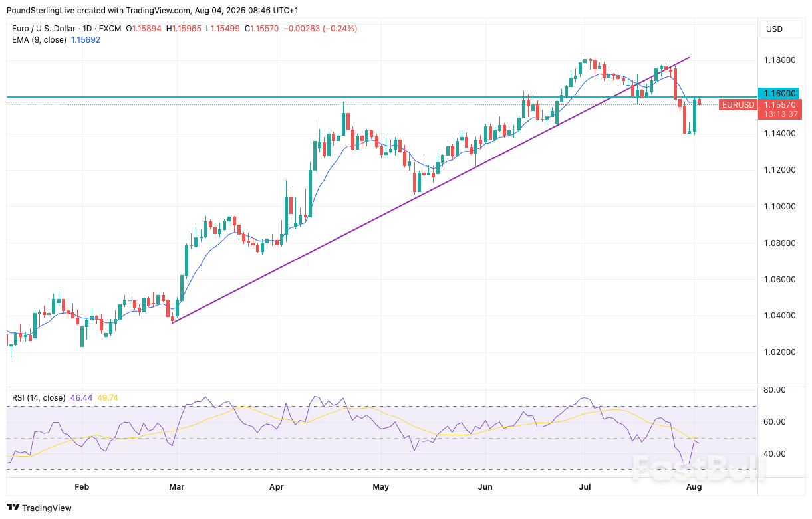Click the TradingView logo icon
The image size is (812, 519).
click(x=12, y=508)
